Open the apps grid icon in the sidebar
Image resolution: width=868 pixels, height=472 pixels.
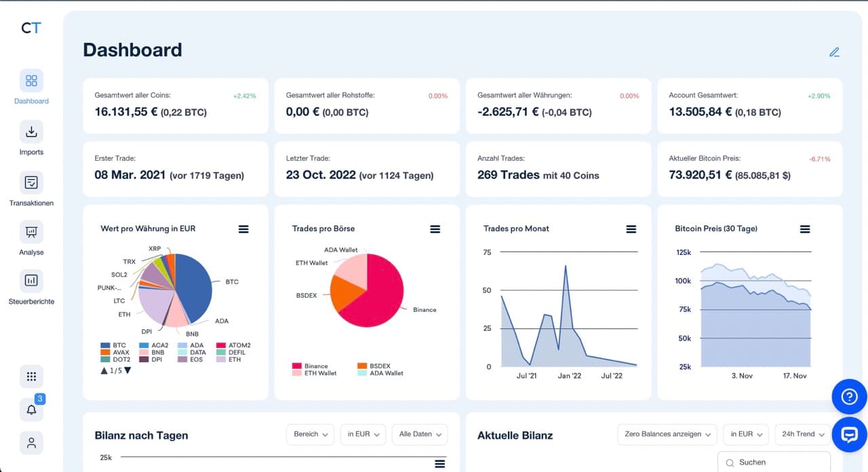tap(31, 376)
